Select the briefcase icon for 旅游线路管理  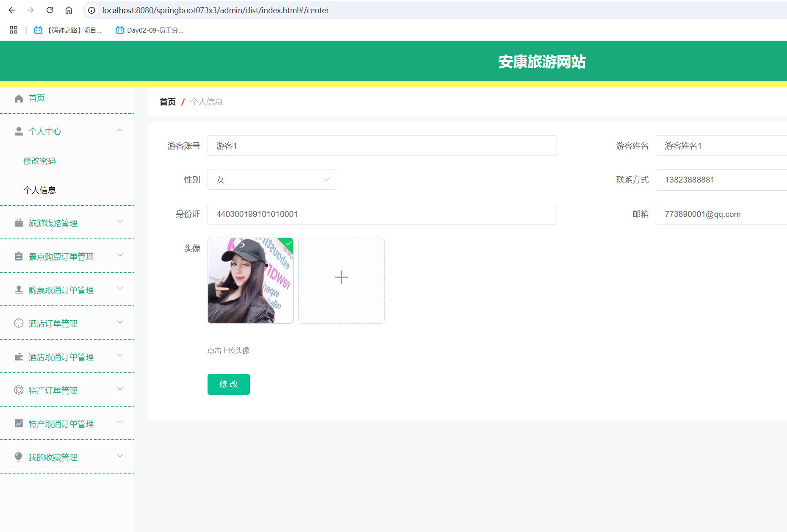tap(19, 222)
